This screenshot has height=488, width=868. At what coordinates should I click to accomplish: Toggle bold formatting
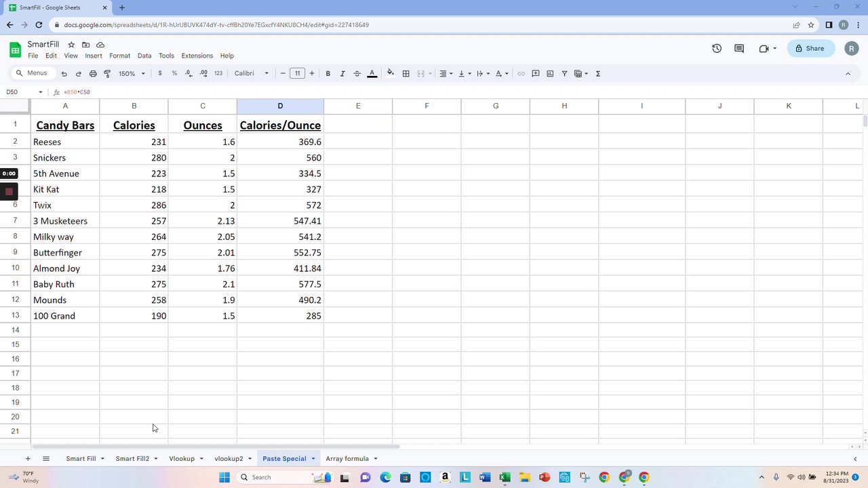pos(328,73)
